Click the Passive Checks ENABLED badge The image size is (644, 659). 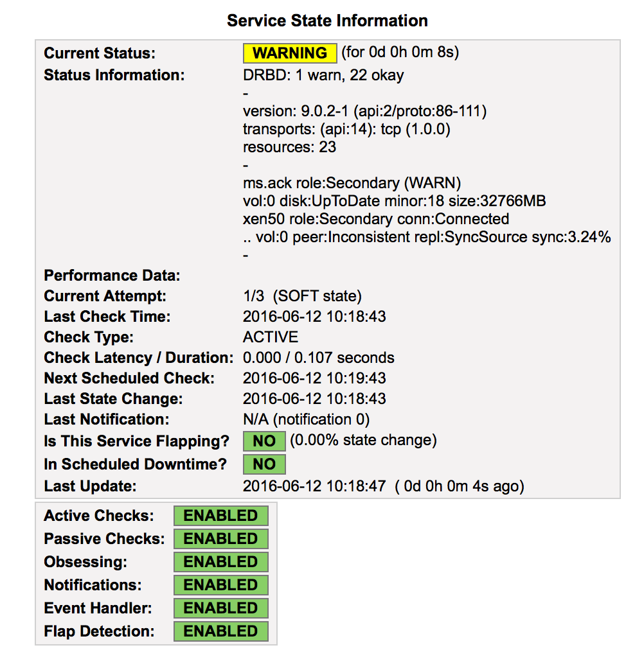point(221,539)
